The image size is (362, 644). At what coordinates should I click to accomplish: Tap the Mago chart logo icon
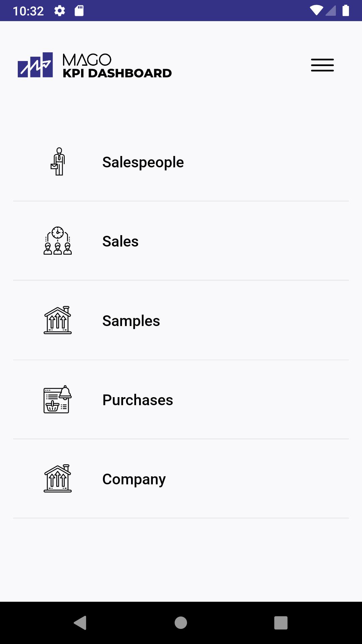click(x=35, y=65)
